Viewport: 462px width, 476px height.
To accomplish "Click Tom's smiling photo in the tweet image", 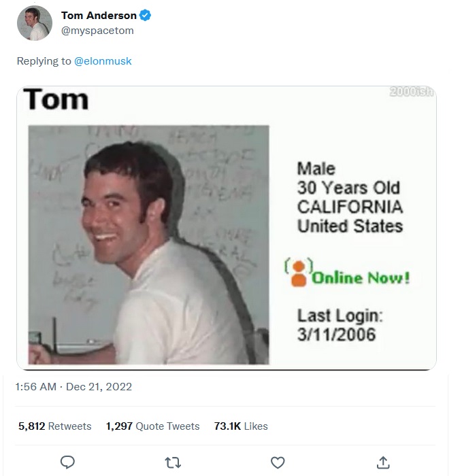I will click(148, 245).
